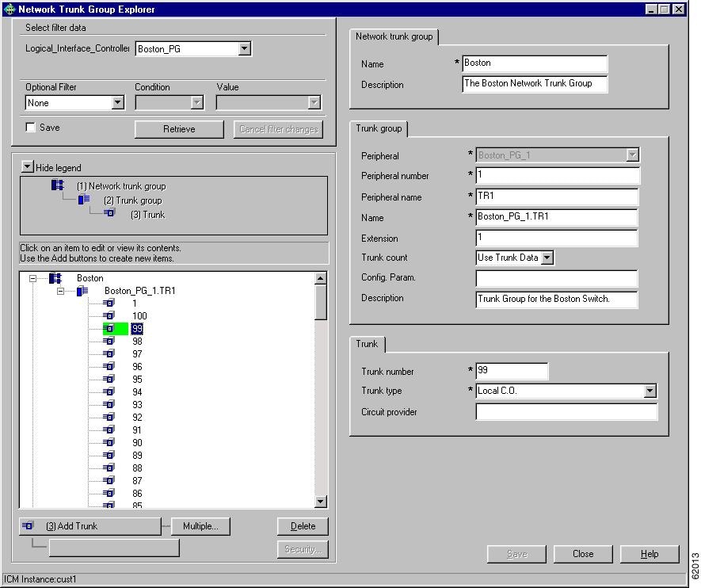Viewport: 701px width, 588px height.
Task: Click trunk icon next to trunk 1
Action: 109,304
